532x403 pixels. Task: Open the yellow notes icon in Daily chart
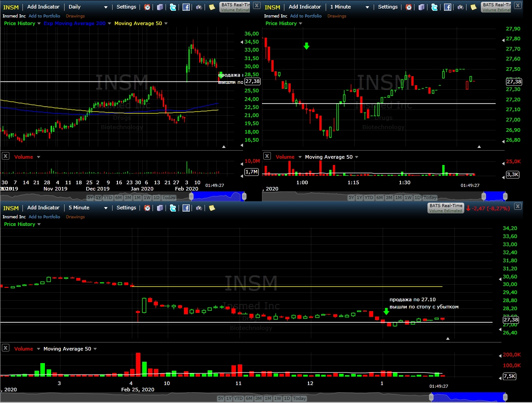[212, 7]
